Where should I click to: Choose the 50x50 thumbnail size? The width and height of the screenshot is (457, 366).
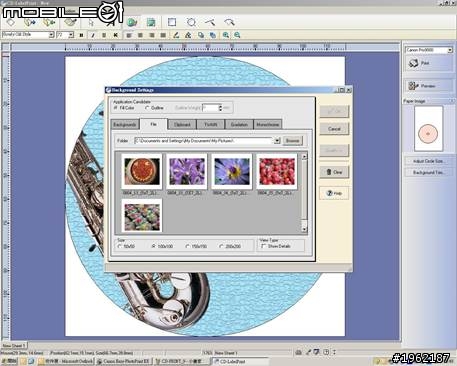click(120, 246)
